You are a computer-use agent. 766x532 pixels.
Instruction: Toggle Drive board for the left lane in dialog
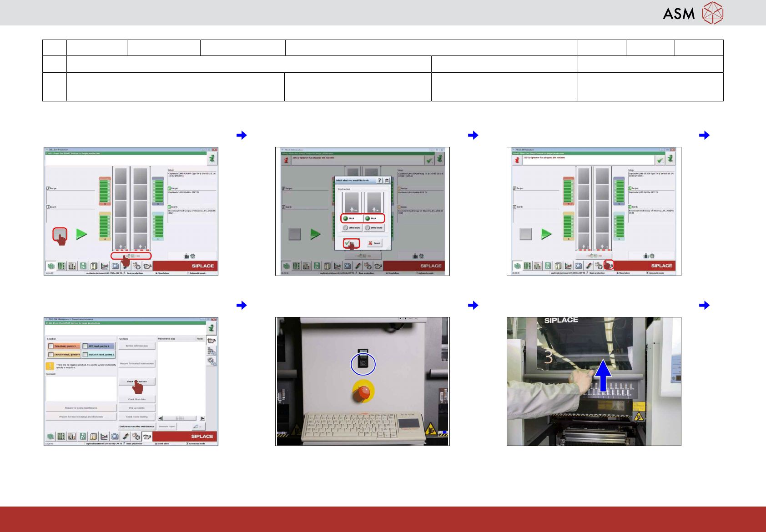click(352, 228)
